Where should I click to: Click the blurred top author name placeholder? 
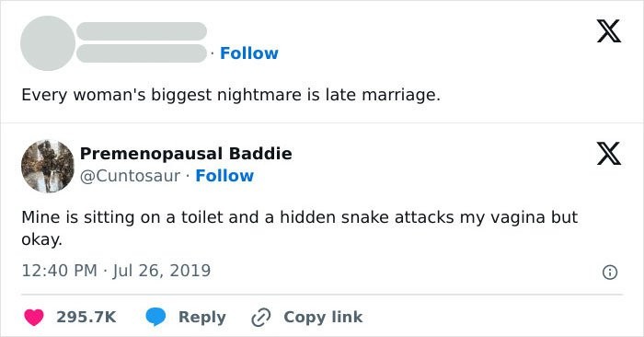(x=142, y=31)
